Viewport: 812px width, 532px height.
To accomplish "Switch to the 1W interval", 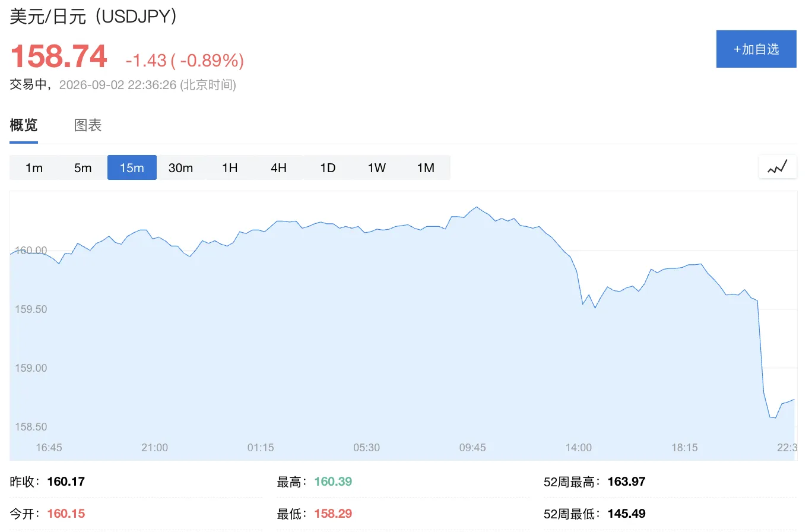I will tap(377, 167).
